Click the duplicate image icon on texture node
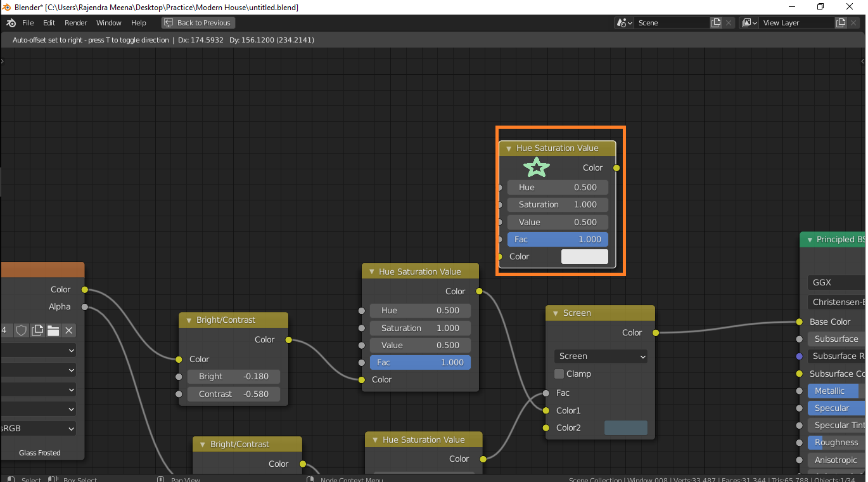The height and width of the screenshot is (482, 868). coord(37,330)
